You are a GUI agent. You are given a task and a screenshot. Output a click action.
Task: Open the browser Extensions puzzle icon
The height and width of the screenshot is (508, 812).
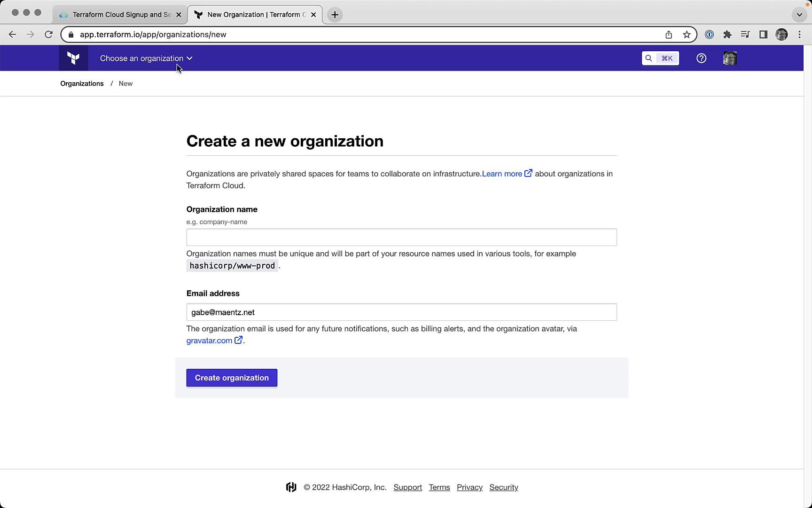(x=727, y=34)
